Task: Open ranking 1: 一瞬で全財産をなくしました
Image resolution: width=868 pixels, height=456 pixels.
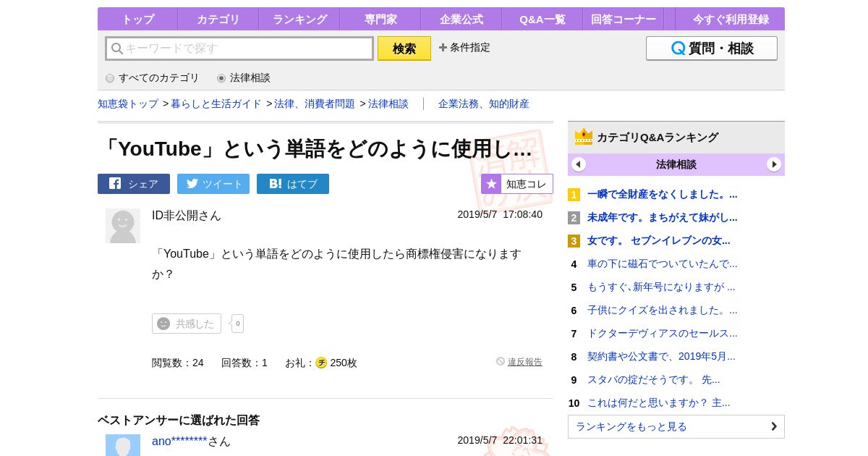Action: [662, 194]
